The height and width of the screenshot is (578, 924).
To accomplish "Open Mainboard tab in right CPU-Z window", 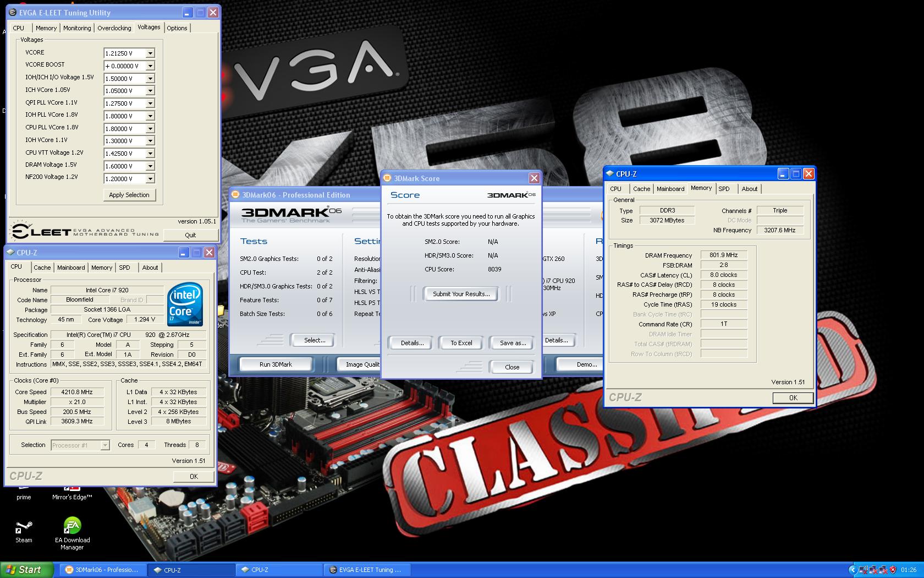I will 670,189.
